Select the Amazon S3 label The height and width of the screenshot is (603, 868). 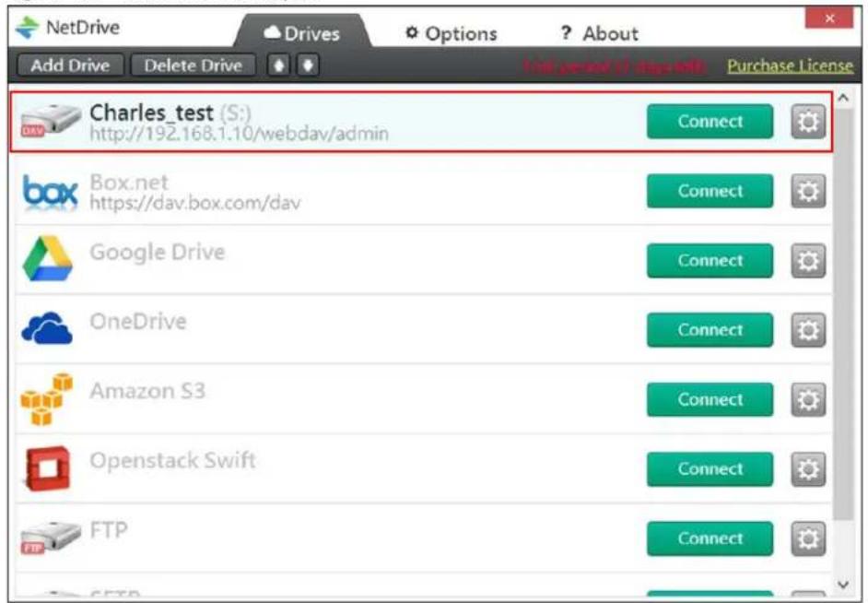tap(147, 391)
